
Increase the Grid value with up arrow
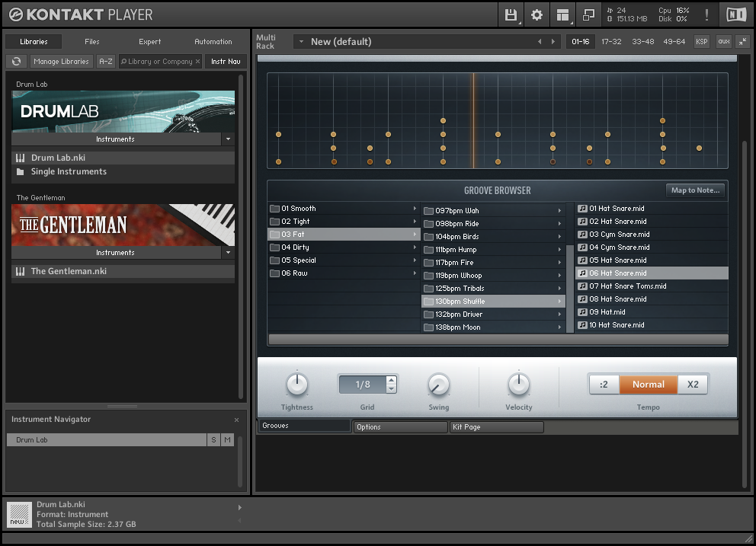coord(392,380)
